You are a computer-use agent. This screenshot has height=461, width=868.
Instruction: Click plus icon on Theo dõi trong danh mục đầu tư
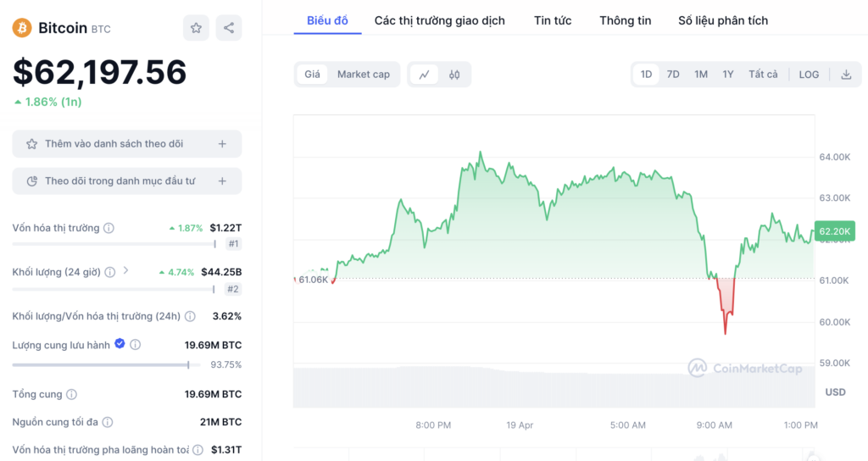pyautogui.click(x=222, y=181)
